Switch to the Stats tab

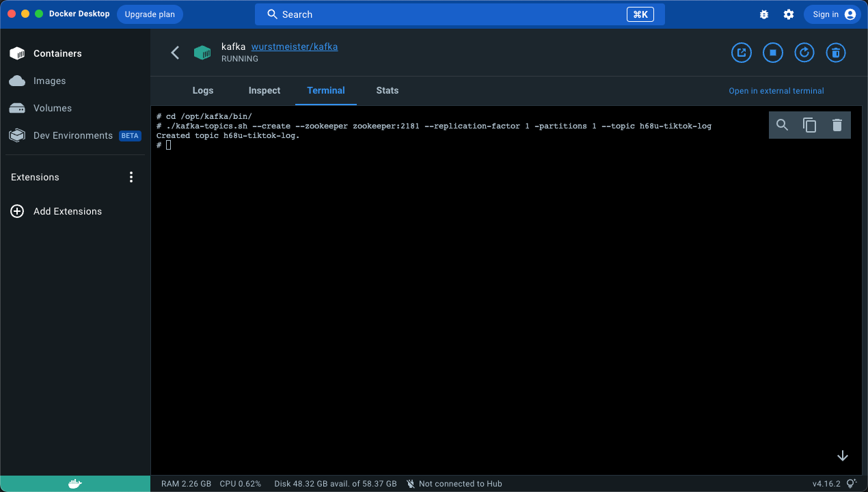[x=388, y=90]
